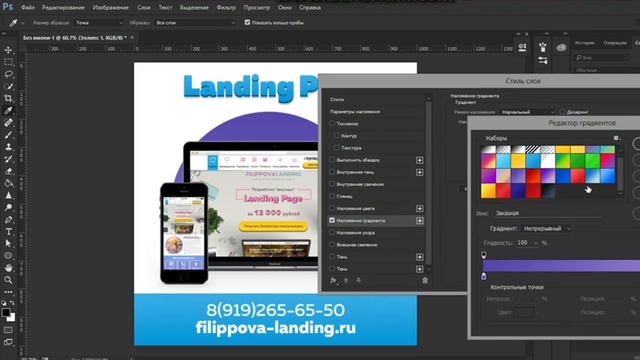Switch to the История panel tab
This screenshot has height=360, width=640.
click(x=584, y=42)
